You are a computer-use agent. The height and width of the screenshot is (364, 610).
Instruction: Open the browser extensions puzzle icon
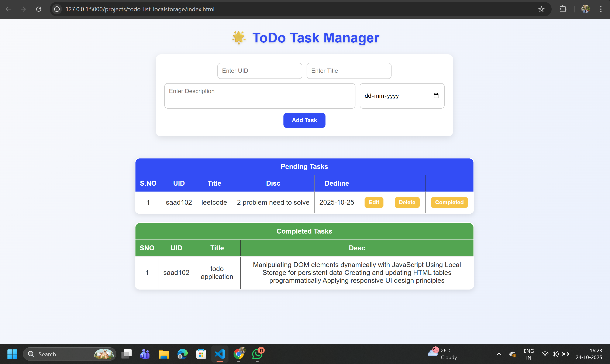[563, 9]
